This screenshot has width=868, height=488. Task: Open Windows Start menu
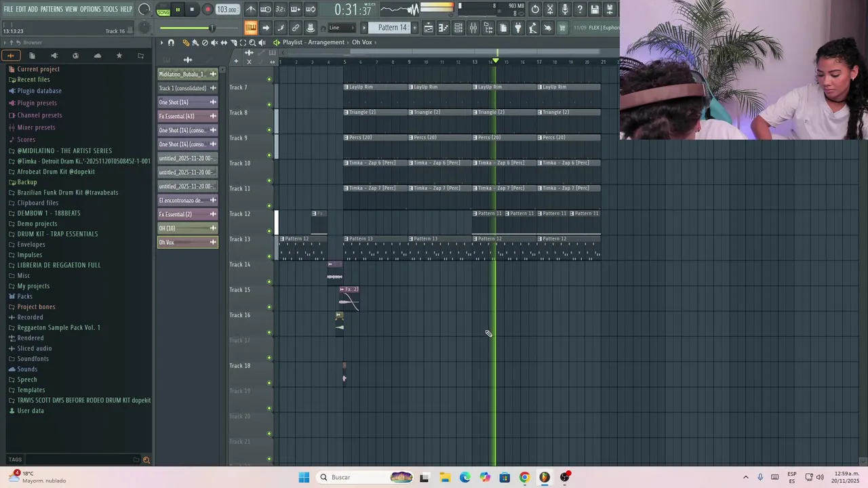[x=304, y=477]
